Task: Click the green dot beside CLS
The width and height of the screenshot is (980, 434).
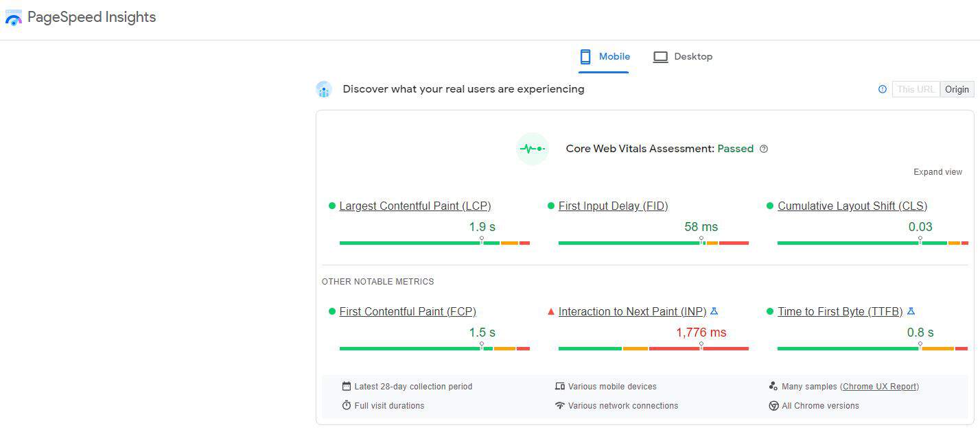Action: tap(770, 206)
